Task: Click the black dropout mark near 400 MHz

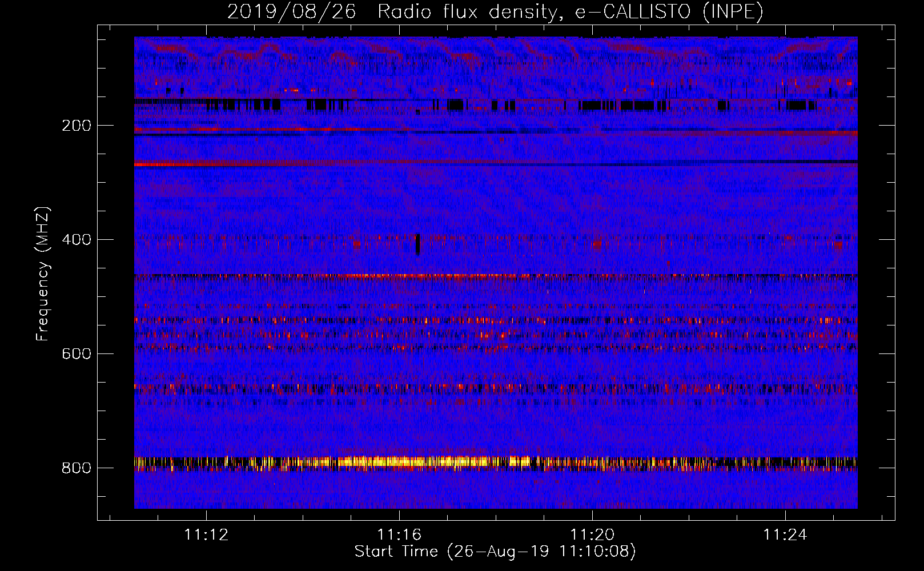Action: pyautogui.click(x=418, y=244)
